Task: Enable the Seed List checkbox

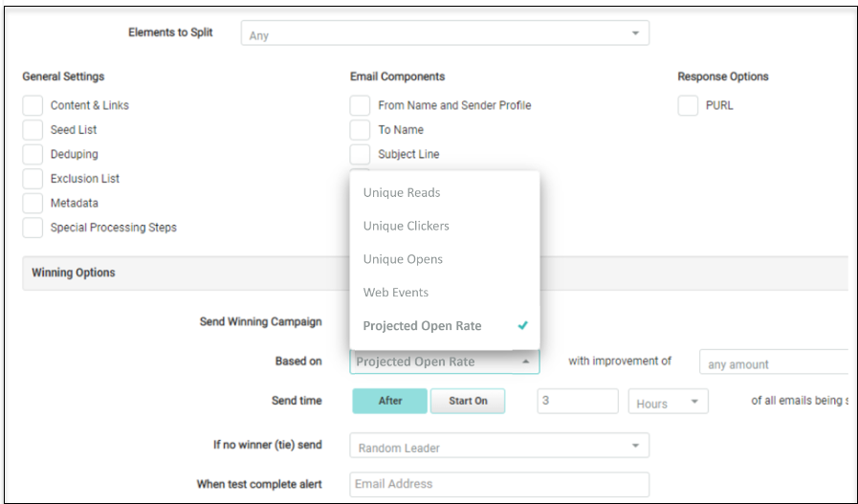Action: [33, 130]
